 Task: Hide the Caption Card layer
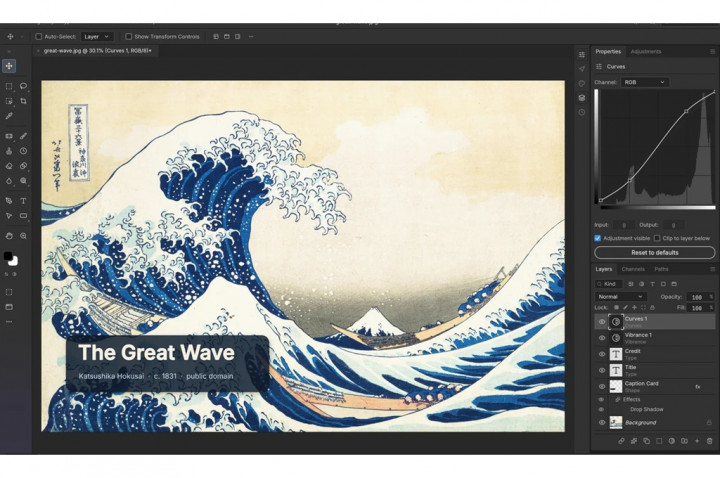[x=602, y=387]
